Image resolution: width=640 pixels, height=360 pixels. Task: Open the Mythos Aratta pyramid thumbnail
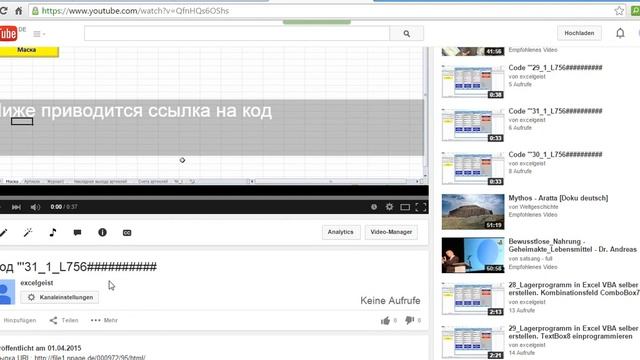[473, 212]
